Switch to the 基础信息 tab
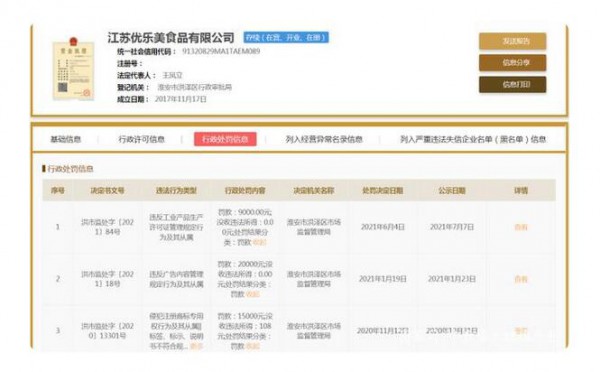Viewport: 600px width, 372px height. [66, 139]
